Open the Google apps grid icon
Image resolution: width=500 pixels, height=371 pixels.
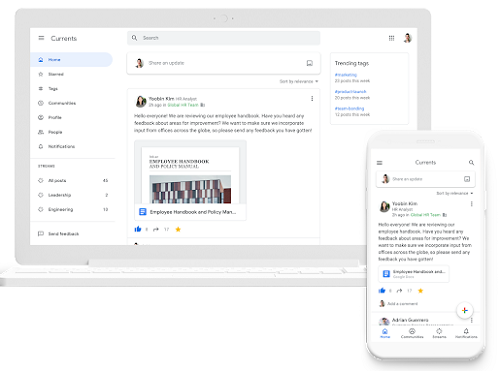pyautogui.click(x=391, y=38)
